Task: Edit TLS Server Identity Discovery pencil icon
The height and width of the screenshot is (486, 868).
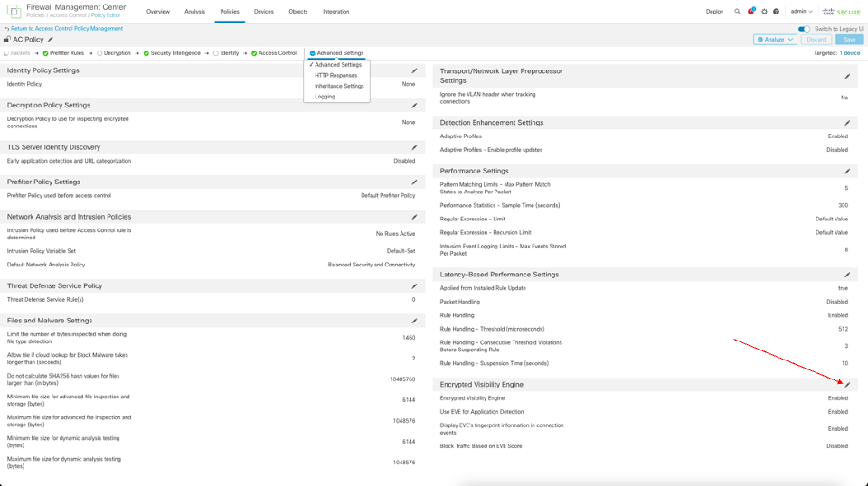Action: point(414,147)
